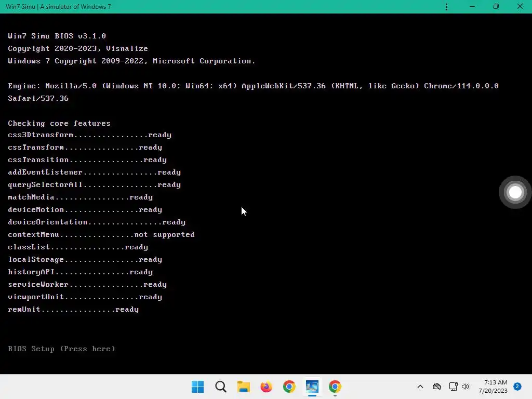This screenshot has height=399, width=532.
Task: Click 'deviceOrientation' ready line
Action: pos(97,222)
